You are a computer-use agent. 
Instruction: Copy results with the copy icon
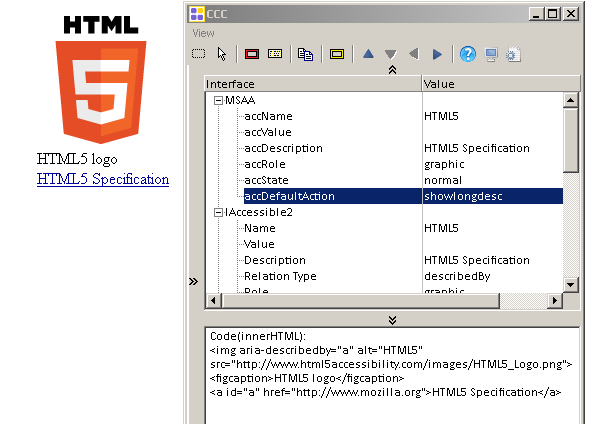click(305, 54)
